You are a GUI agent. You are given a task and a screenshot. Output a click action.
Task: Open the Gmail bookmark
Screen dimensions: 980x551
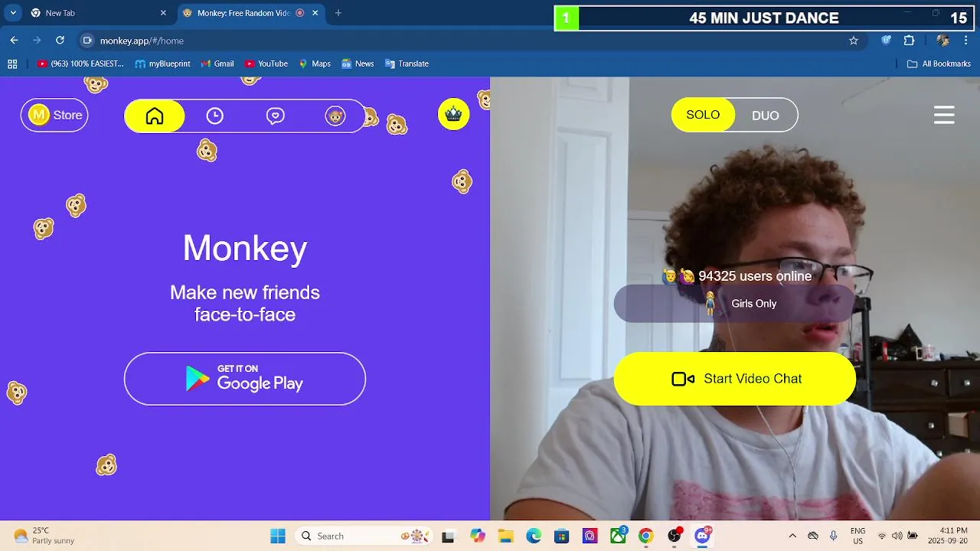coord(217,64)
